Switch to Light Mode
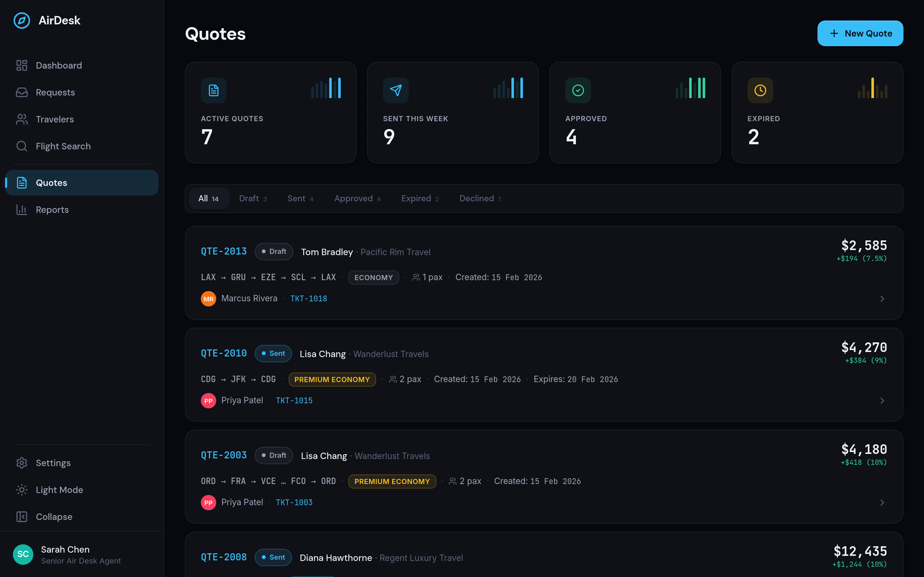 [x=59, y=489]
